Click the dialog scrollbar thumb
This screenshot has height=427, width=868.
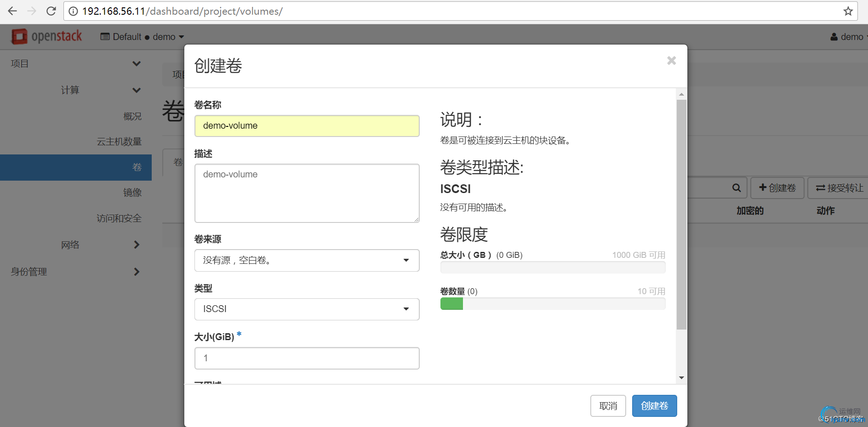pos(681,215)
